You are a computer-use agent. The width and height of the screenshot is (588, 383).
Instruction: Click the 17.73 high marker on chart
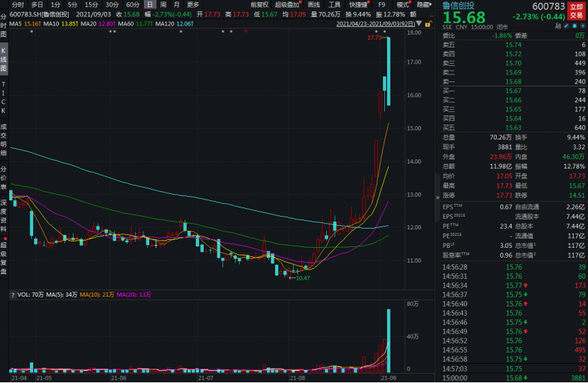374,38
